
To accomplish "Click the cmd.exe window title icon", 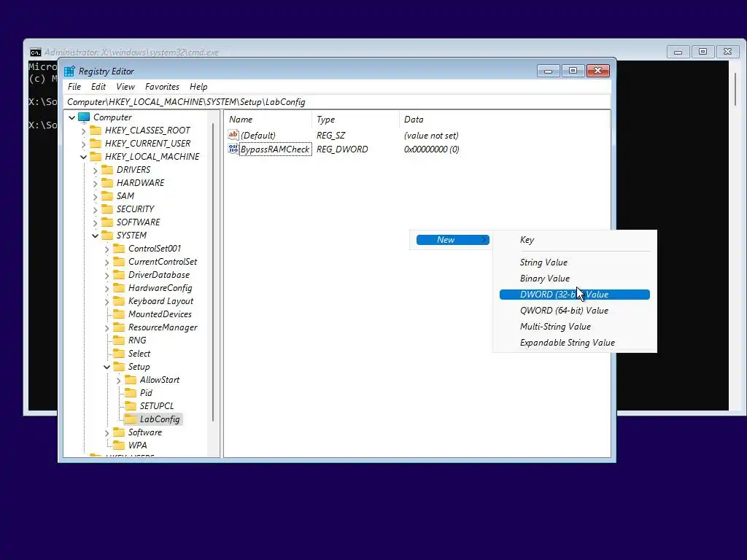I will click(36, 52).
